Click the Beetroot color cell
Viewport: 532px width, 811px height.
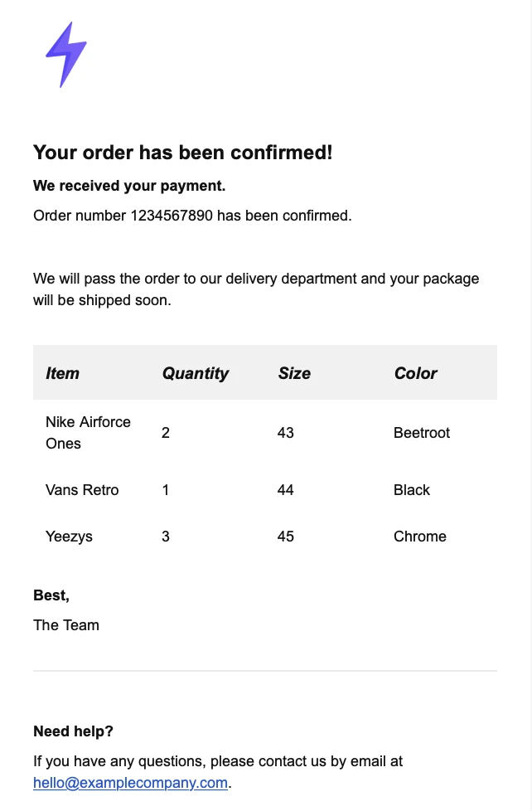(x=422, y=433)
